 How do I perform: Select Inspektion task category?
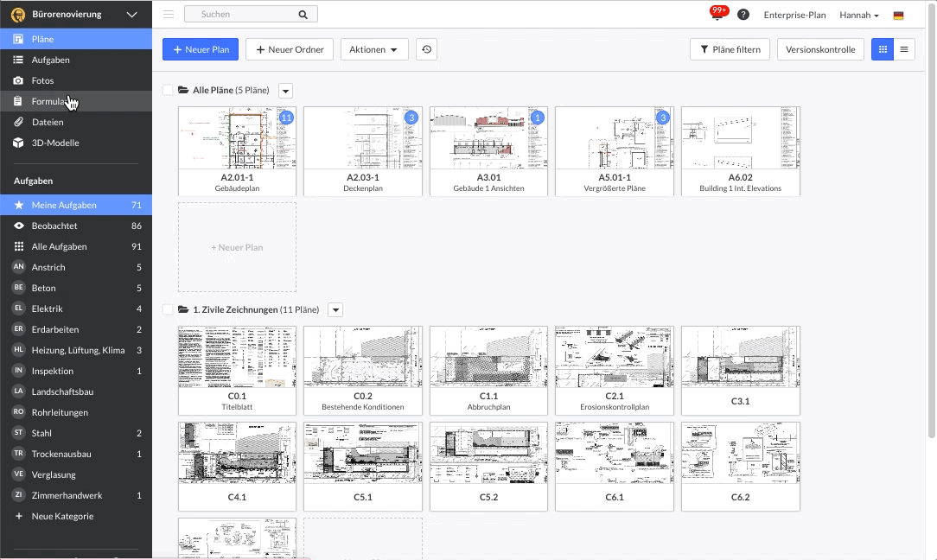76,371
